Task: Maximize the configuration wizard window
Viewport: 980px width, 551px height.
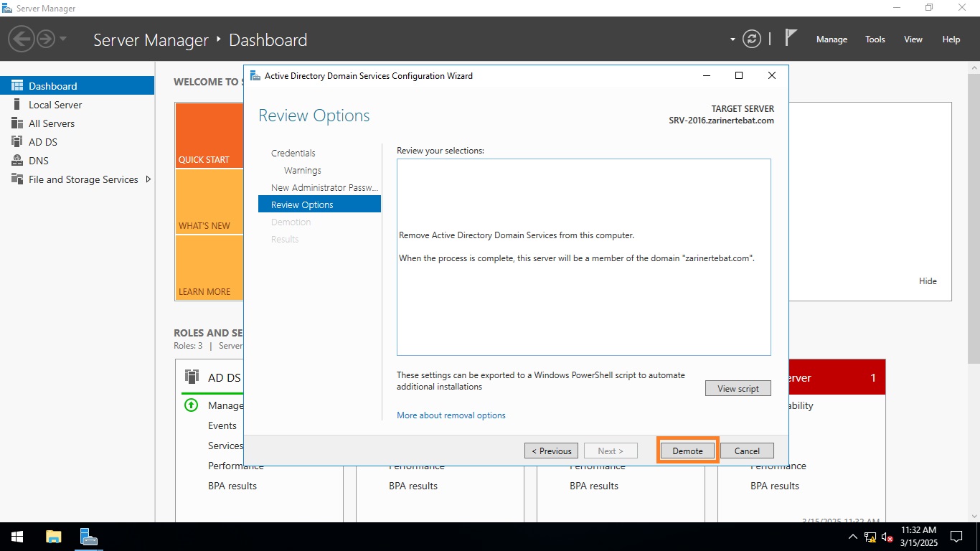Action: 739,75
